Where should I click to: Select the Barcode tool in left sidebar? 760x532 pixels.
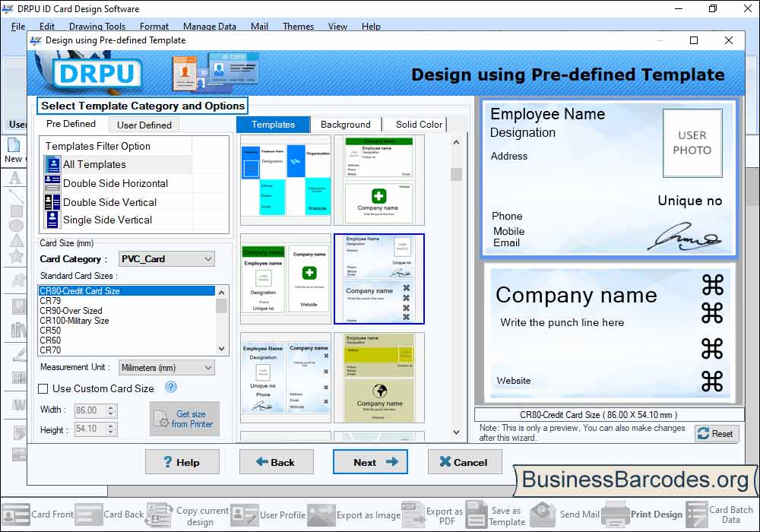[x=18, y=378]
